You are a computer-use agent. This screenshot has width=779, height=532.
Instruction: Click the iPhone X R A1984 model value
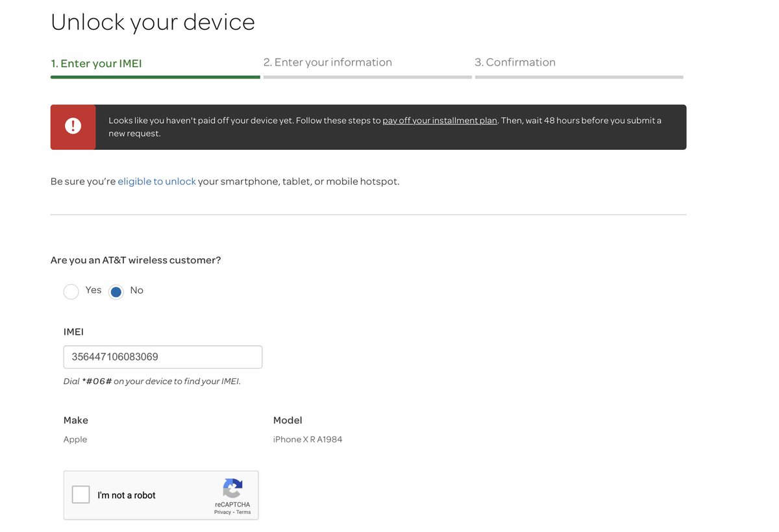click(308, 439)
